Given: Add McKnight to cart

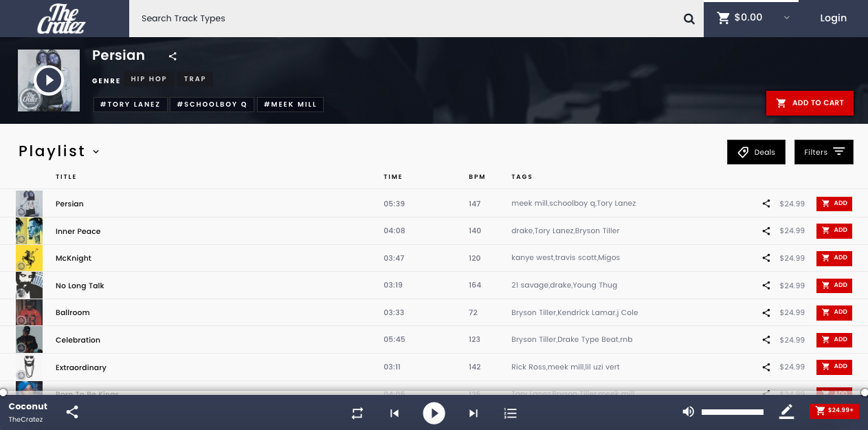Looking at the screenshot, I should point(834,258).
